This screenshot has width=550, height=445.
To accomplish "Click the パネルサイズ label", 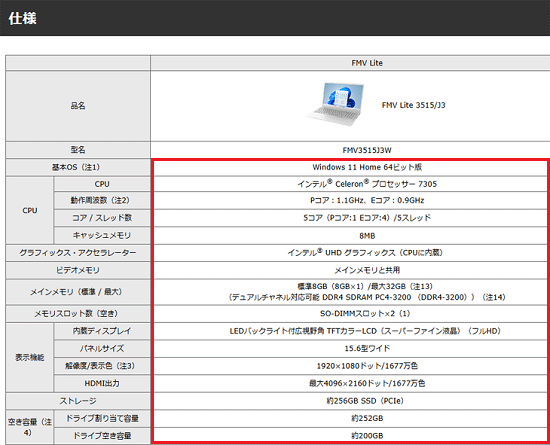I will 102,348.
